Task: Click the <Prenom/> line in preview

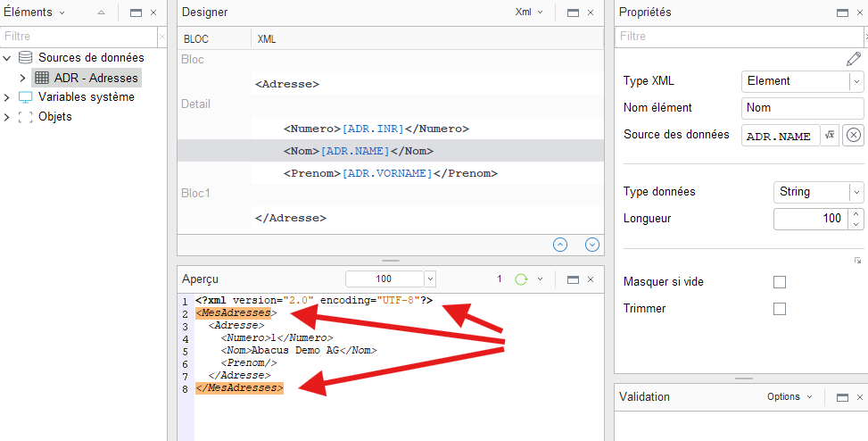Action: pos(249,363)
